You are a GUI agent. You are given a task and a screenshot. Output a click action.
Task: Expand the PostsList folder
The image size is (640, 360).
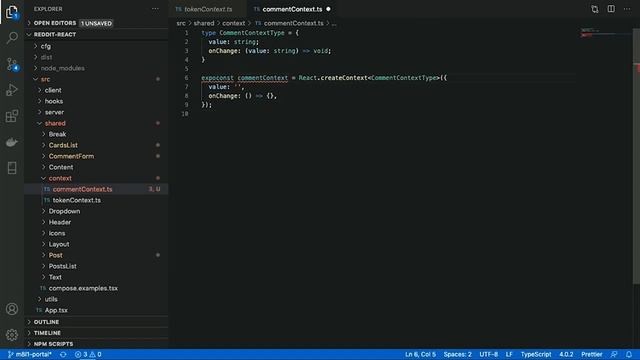click(x=62, y=267)
